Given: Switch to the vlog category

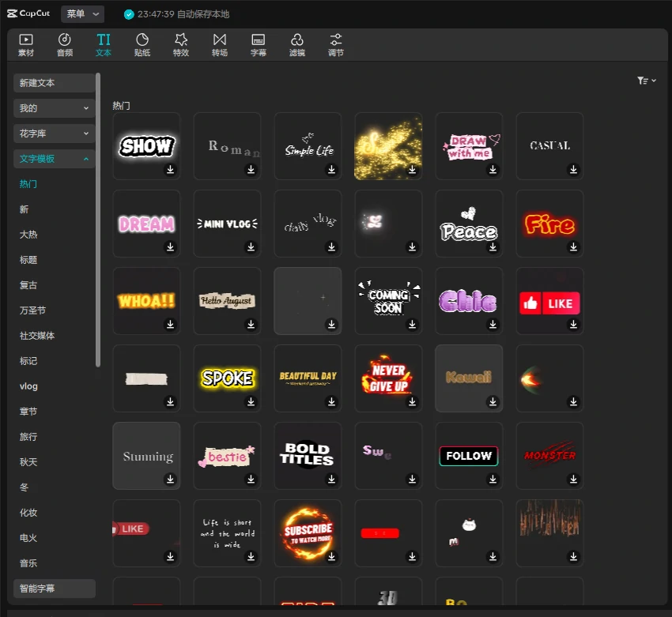Looking at the screenshot, I should coord(28,386).
